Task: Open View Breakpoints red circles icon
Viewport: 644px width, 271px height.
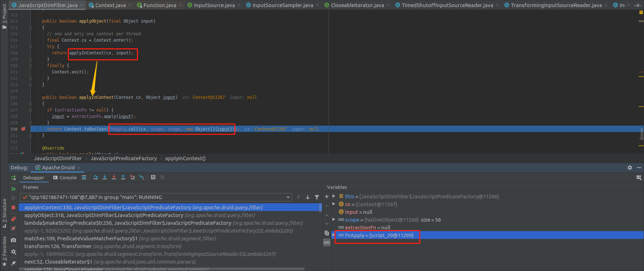Action: click(x=13, y=219)
